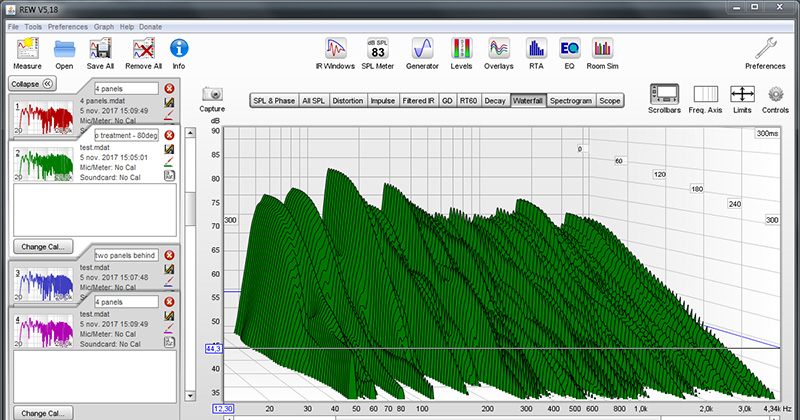Viewport: 800px width, 420px height.
Task: Switch to the Spectrogram tab
Action: point(571,101)
